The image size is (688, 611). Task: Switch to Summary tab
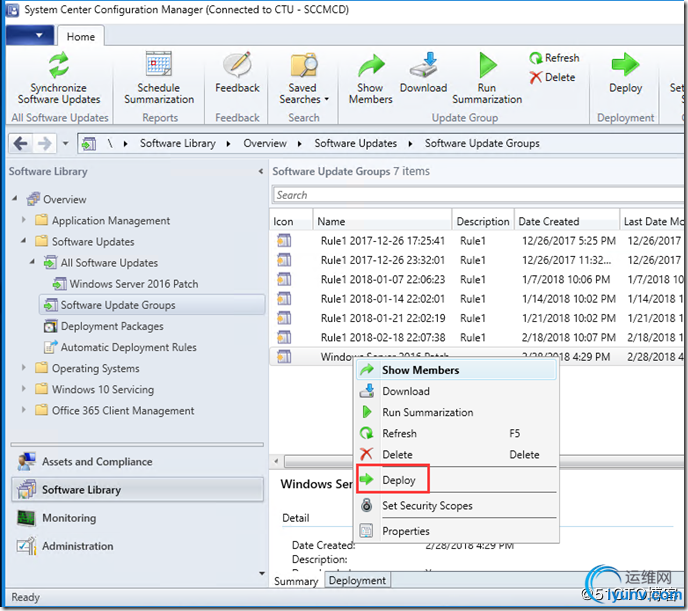click(296, 581)
